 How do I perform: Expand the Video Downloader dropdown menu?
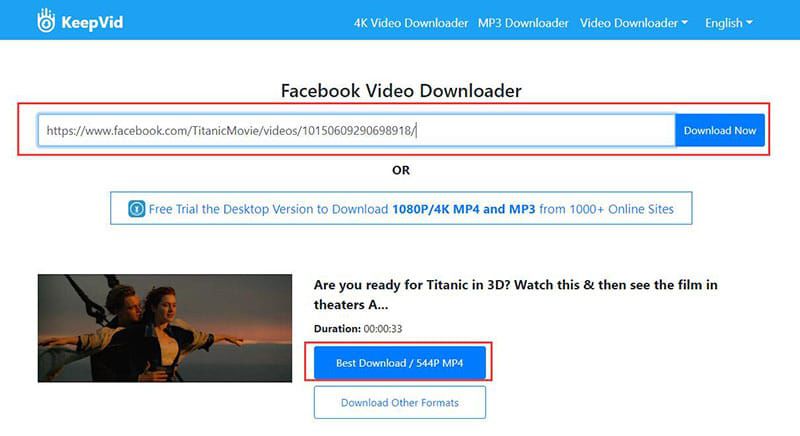coord(634,23)
